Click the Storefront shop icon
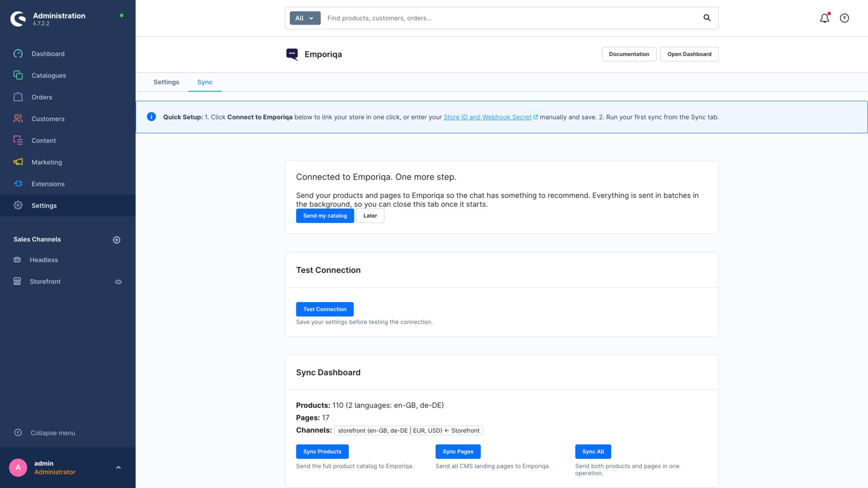This screenshot has height=488, width=868. click(17, 281)
